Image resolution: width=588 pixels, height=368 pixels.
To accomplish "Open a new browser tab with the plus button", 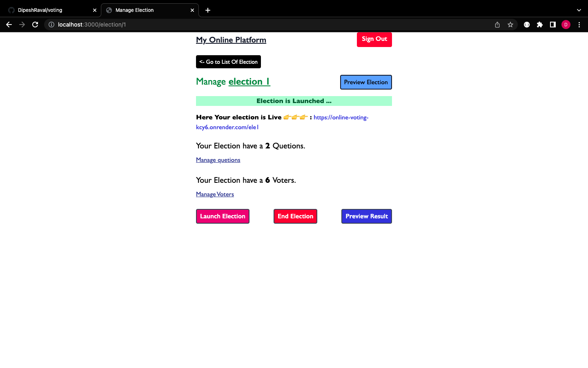I will click(x=208, y=10).
